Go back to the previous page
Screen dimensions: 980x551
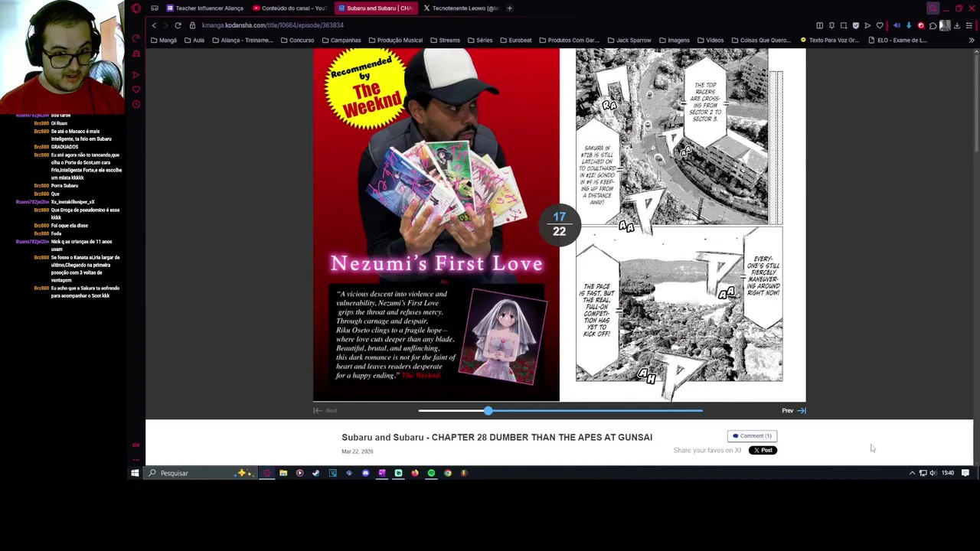click(154, 25)
